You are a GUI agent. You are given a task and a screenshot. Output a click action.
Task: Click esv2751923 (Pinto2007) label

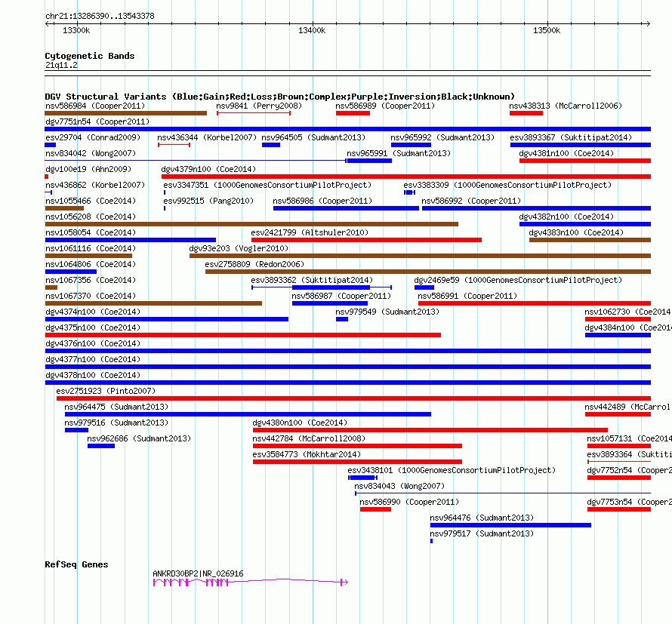tap(106, 391)
